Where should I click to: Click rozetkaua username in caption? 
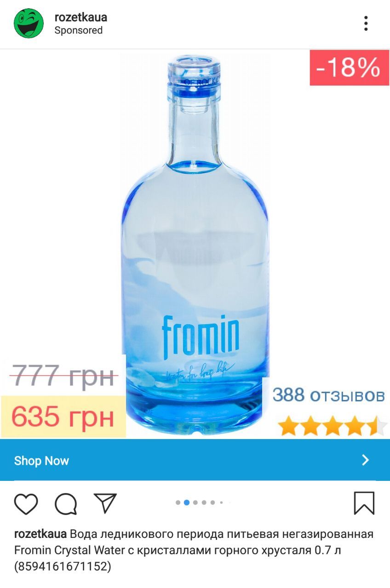point(41,534)
